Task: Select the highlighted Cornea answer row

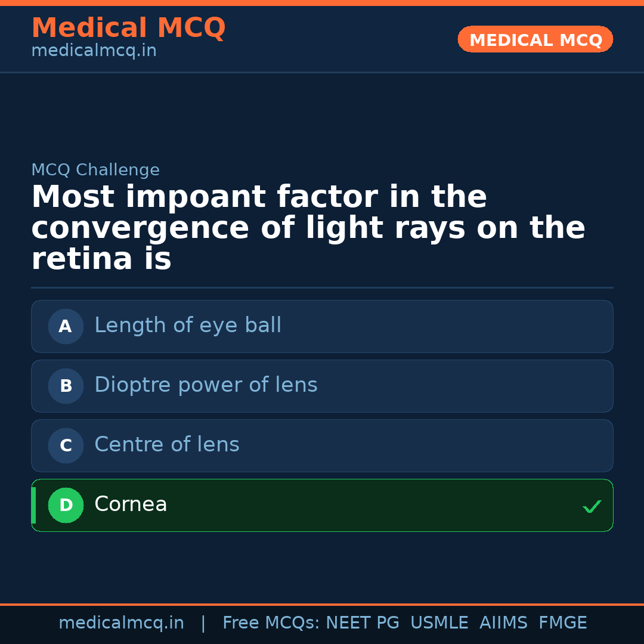Action: pyautogui.click(x=322, y=505)
